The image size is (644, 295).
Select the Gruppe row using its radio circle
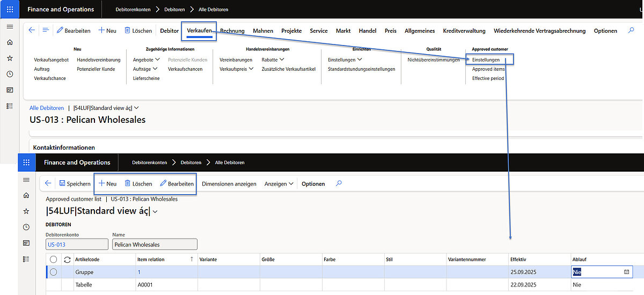53,272
